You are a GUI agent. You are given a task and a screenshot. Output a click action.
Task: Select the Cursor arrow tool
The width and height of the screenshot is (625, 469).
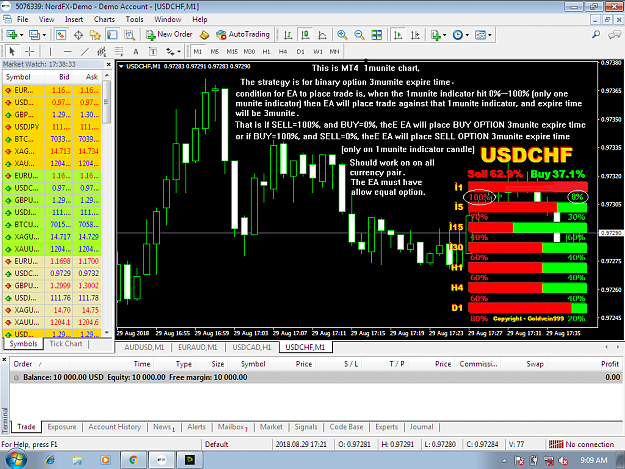click(12, 51)
